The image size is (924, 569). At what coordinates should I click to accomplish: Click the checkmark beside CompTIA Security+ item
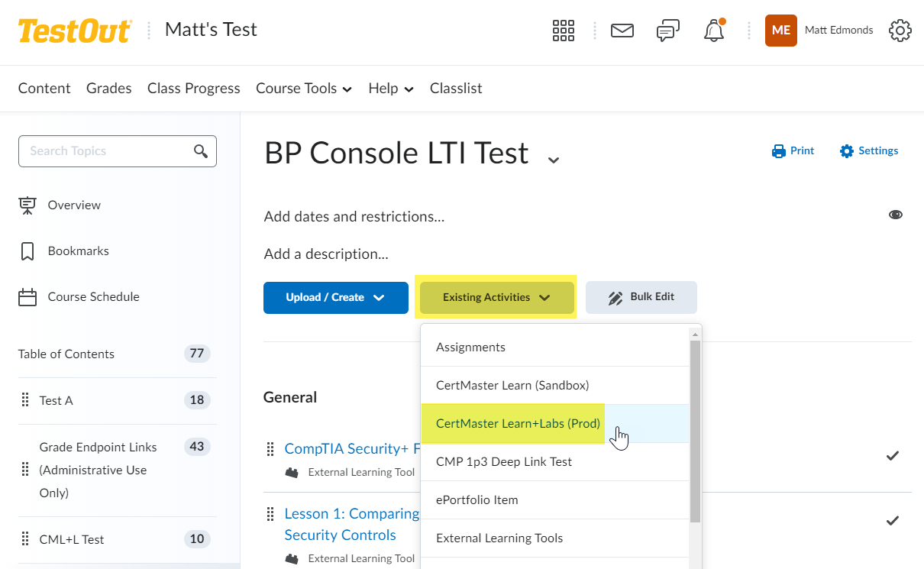(x=892, y=456)
